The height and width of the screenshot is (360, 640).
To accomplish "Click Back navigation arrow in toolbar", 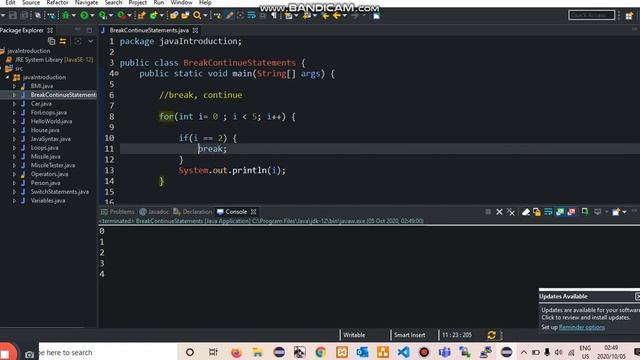I will click(336, 16).
